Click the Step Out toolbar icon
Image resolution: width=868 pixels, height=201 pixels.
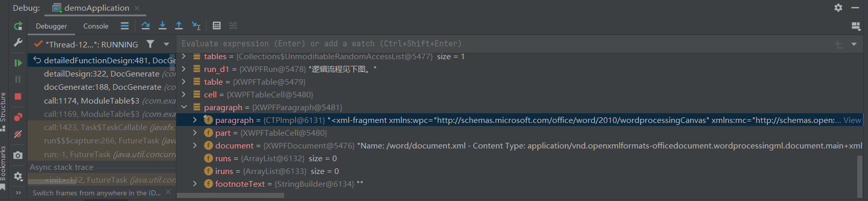click(179, 26)
